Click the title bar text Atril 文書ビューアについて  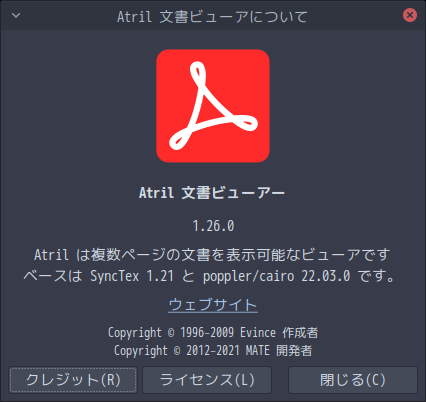point(212,17)
